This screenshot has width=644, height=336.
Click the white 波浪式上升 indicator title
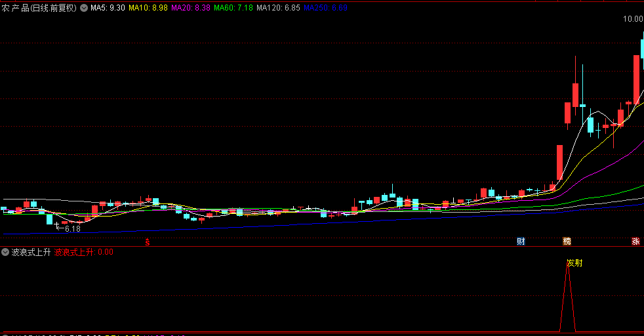click(x=31, y=252)
